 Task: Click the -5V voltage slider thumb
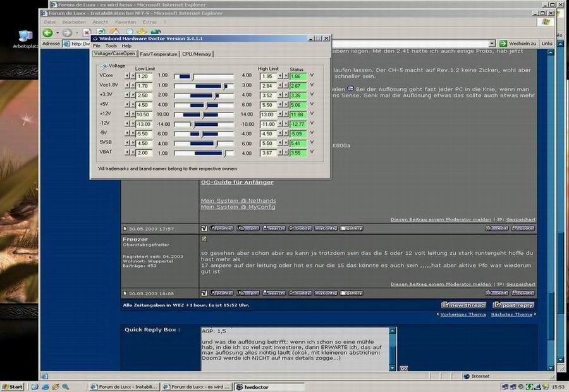tap(202, 135)
